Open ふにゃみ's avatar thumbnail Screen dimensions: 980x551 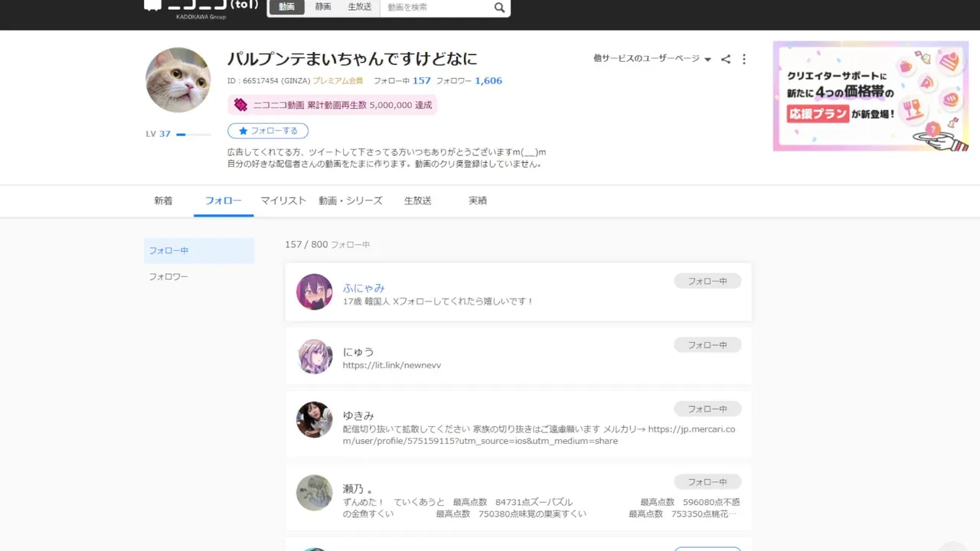pos(315,292)
